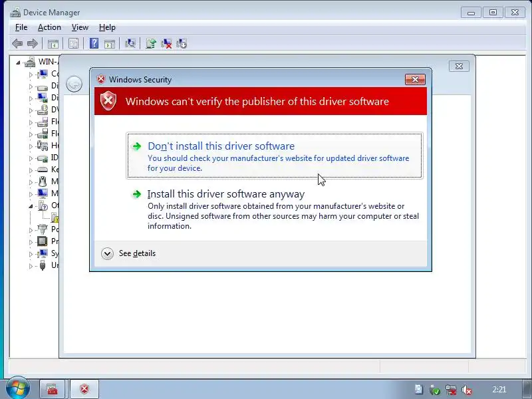Expand the 'Pr' processors category arrow
Screen dimensions: 532x399
click(x=31, y=242)
